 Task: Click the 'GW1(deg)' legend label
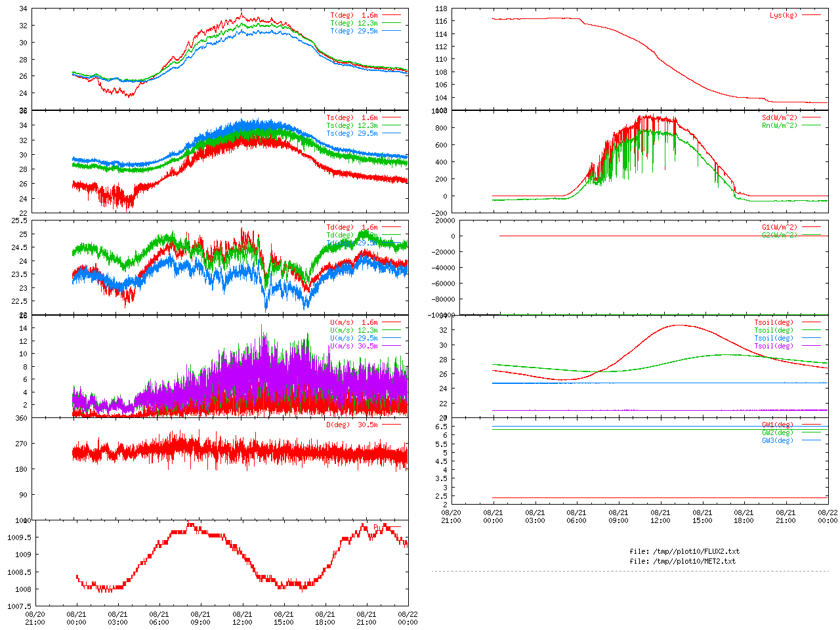point(778,425)
